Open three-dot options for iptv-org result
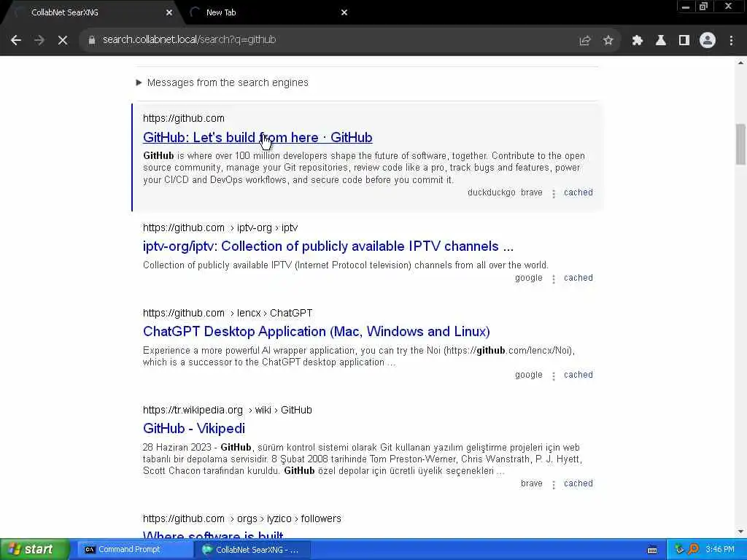 (x=554, y=279)
